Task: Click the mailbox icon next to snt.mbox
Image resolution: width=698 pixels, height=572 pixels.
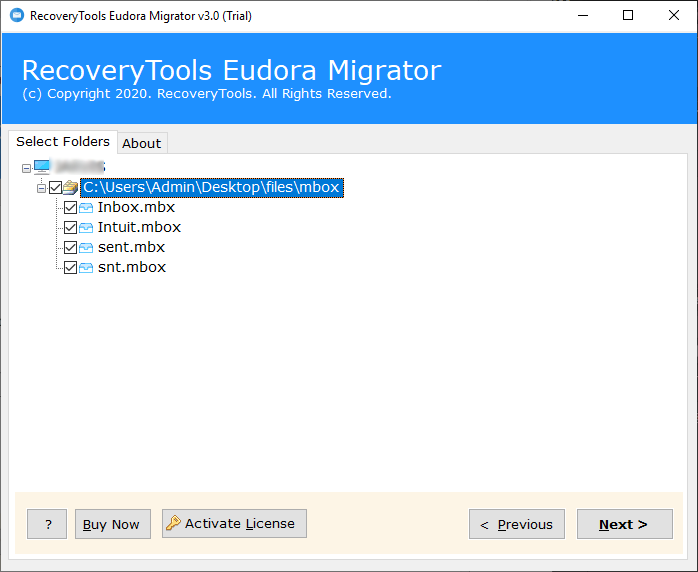Action: coord(86,268)
